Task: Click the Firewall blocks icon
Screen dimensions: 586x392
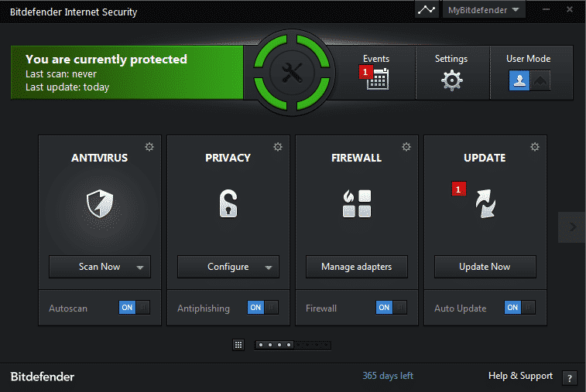Action: tap(357, 203)
